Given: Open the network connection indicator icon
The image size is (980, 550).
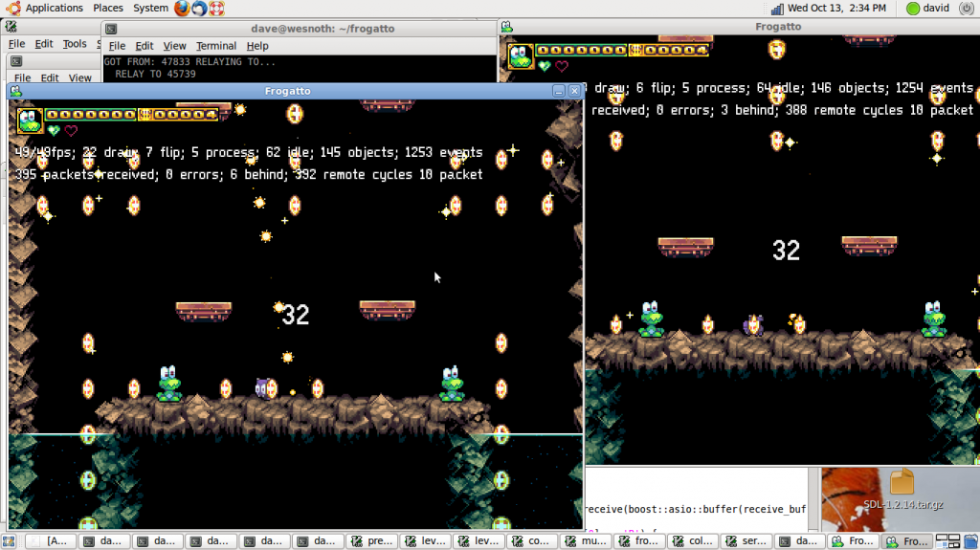Looking at the screenshot, I should [x=777, y=8].
